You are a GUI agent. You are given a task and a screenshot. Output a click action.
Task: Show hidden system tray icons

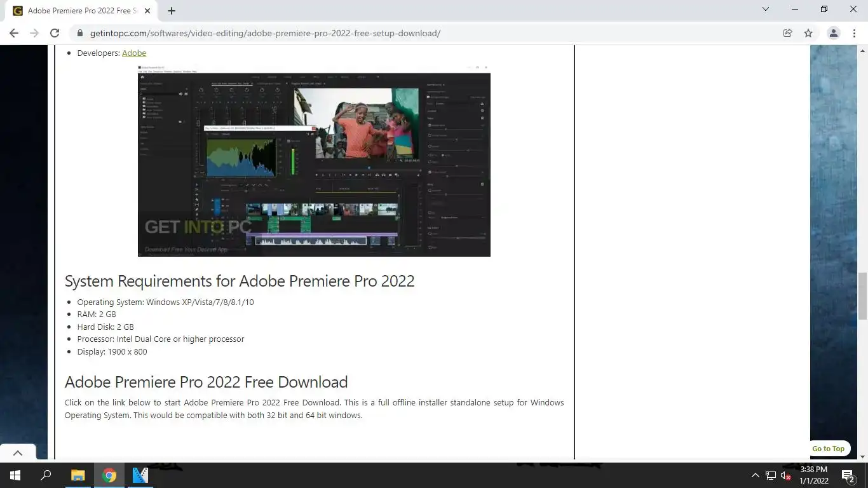click(755, 475)
